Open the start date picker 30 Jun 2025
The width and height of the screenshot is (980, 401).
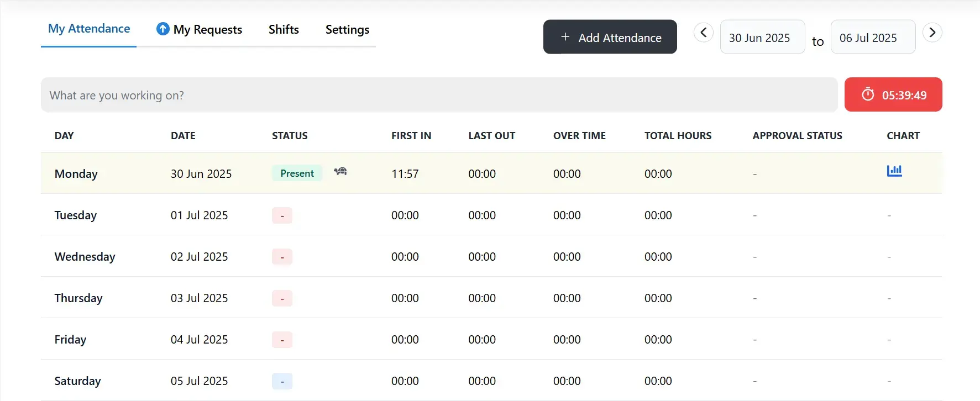pos(762,37)
